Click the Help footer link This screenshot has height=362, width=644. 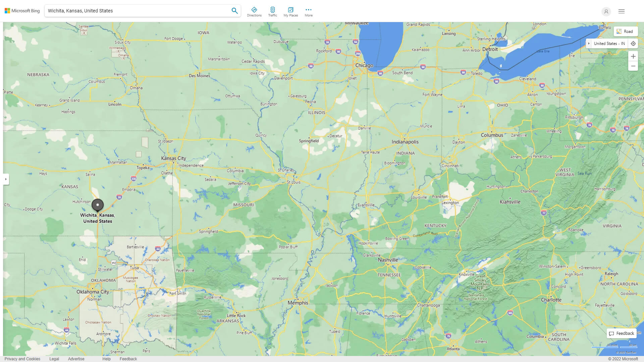click(106, 359)
